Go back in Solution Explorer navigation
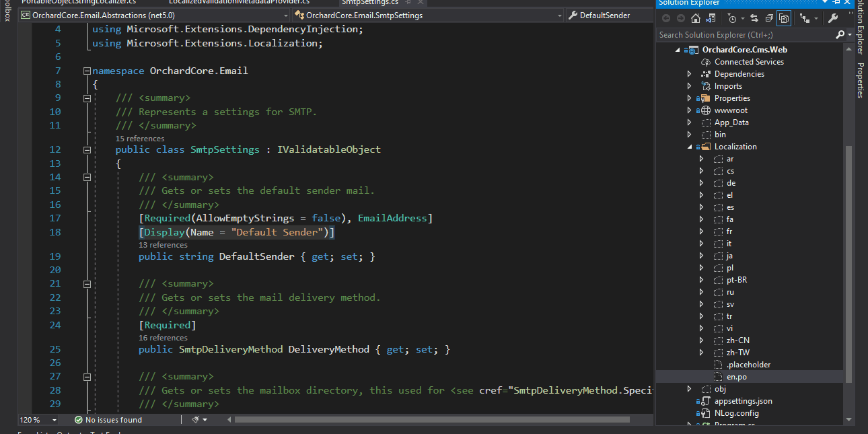This screenshot has height=434, width=868. [666, 18]
